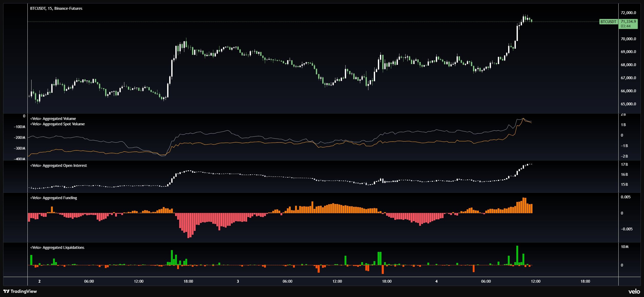The image size is (644, 297).
Task: Click the 10M liquidations scale label
Action: point(625,247)
